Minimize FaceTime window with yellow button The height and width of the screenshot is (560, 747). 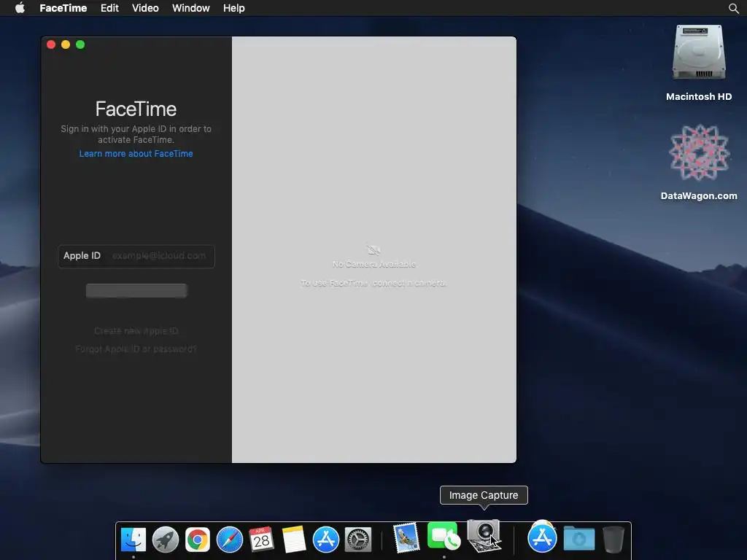point(66,44)
